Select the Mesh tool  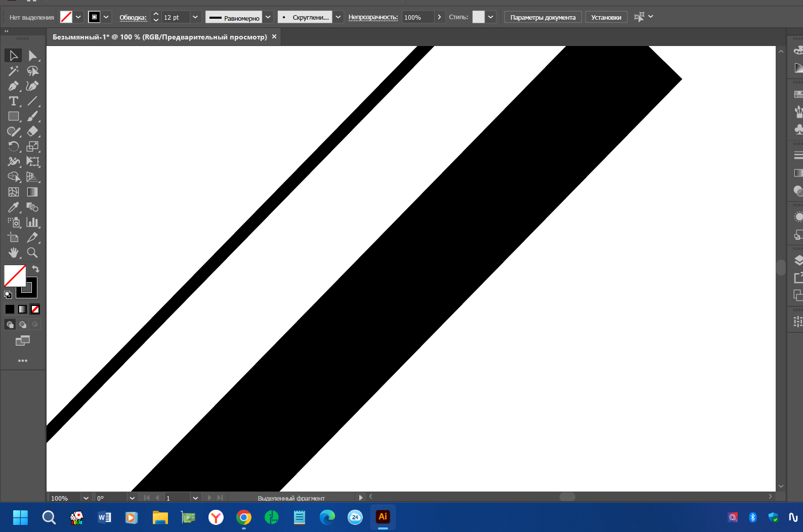click(13, 192)
